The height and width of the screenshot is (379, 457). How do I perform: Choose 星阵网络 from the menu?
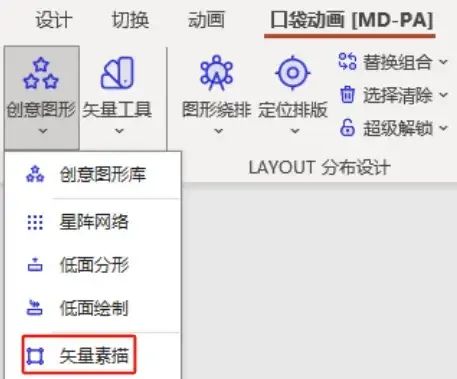click(93, 222)
